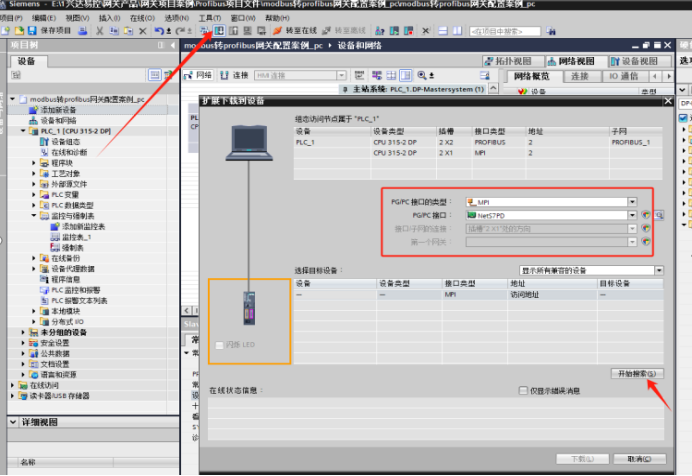Click the stop CPU icon

(x=409, y=31)
